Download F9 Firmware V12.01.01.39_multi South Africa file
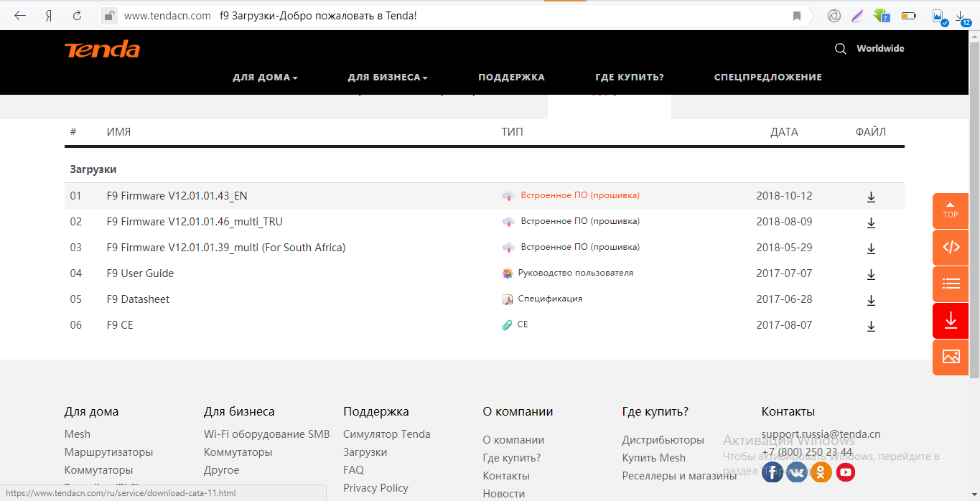This screenshot has height=501, width=980. click(871, 248)
